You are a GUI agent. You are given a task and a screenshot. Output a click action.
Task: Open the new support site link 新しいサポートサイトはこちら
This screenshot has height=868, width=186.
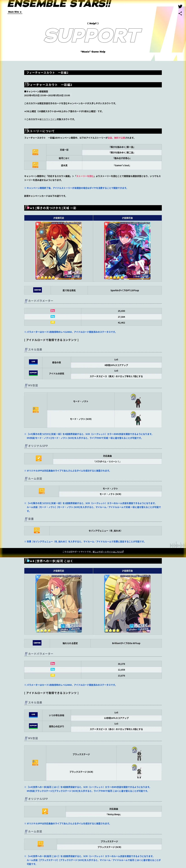pyautogui.click(x=108, y=552)
